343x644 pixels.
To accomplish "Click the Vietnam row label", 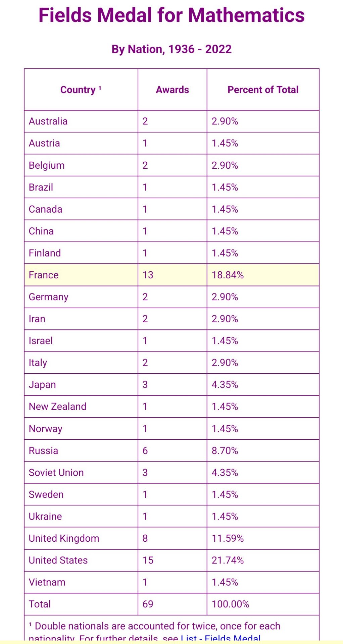I will (x=47, y=582).
